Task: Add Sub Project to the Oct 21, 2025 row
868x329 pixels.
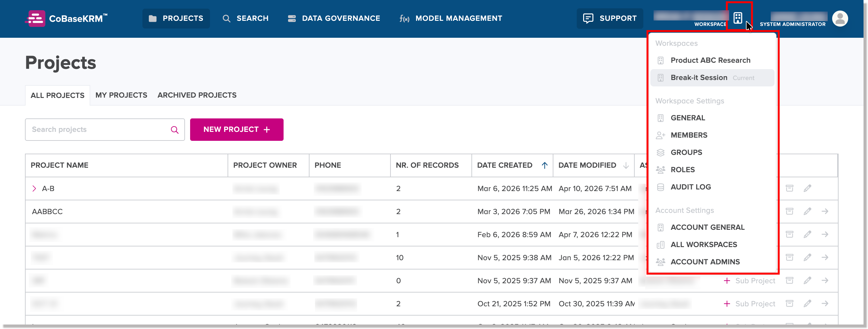Action: click(x=749, y=304)
